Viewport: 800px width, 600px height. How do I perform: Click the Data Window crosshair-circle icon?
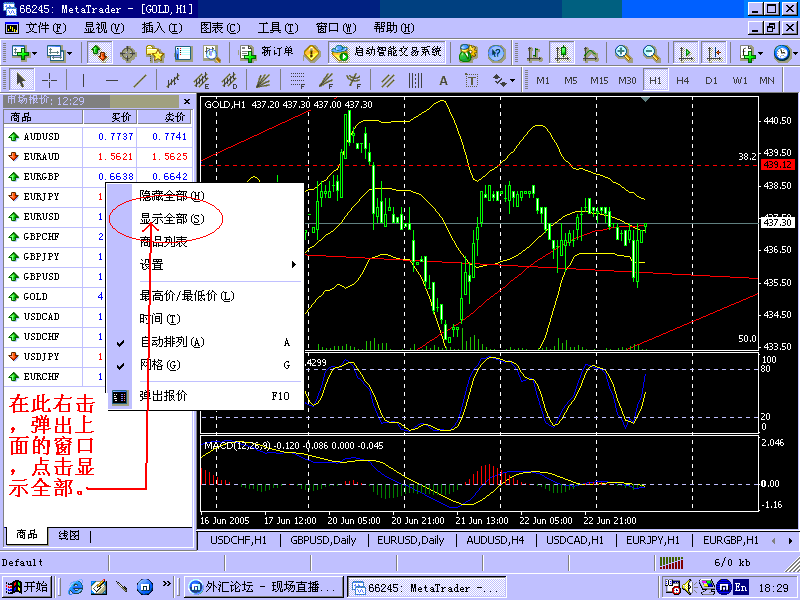128,53
